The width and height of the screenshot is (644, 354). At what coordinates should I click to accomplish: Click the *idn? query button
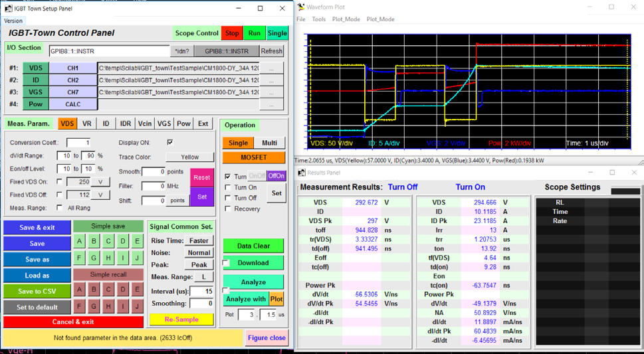(182, 51)
